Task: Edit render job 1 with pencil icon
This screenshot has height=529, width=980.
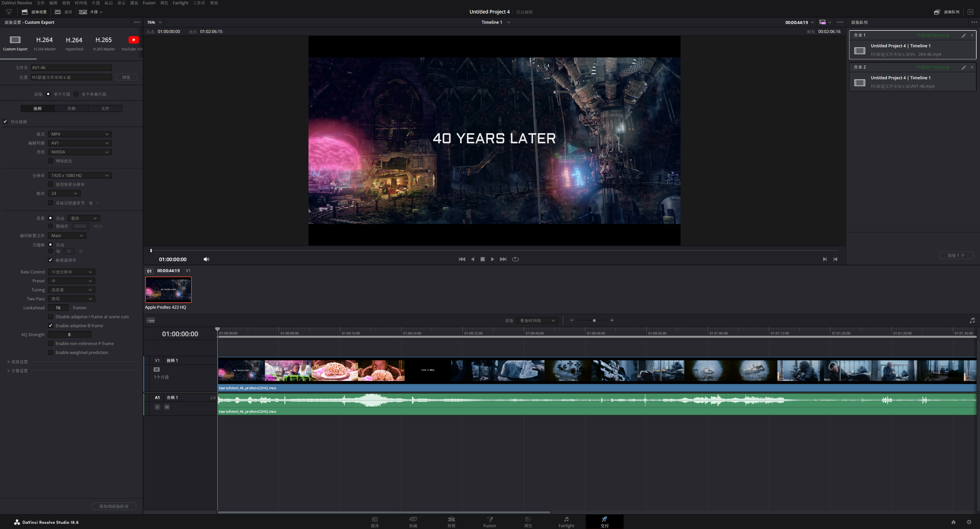Action: pyautogui.click(x=964, y=35)
